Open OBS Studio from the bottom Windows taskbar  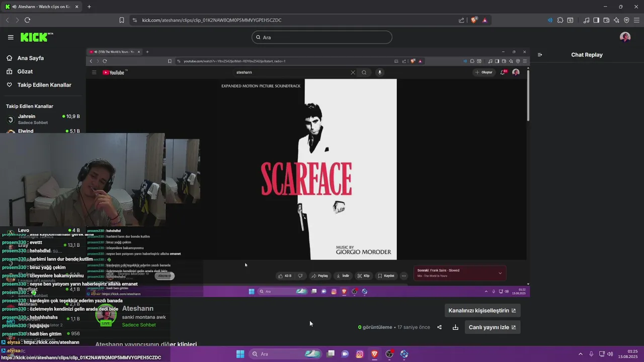[x=389, y=354]
